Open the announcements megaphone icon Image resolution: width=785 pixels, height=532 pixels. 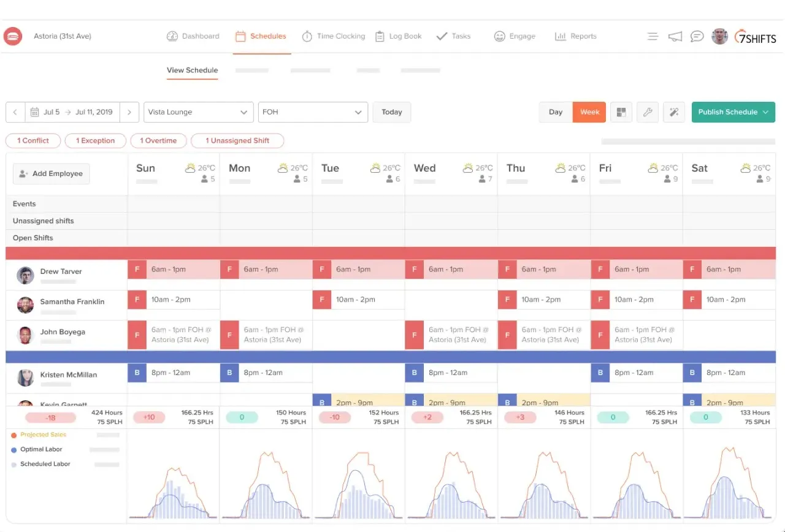click(x=675, y=37)
